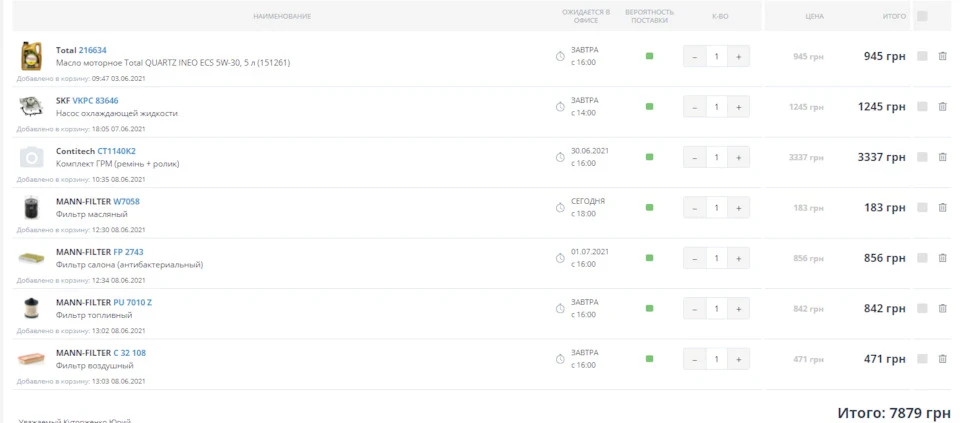
Task: Click FP 2743 cabin filter thumbnail
Action: 31,258
